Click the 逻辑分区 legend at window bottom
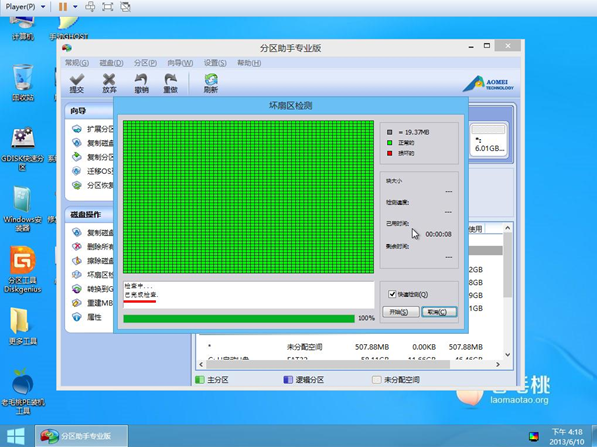Viewport: 597px width, 447px height. pyautogui.click(x=304, y=380)
